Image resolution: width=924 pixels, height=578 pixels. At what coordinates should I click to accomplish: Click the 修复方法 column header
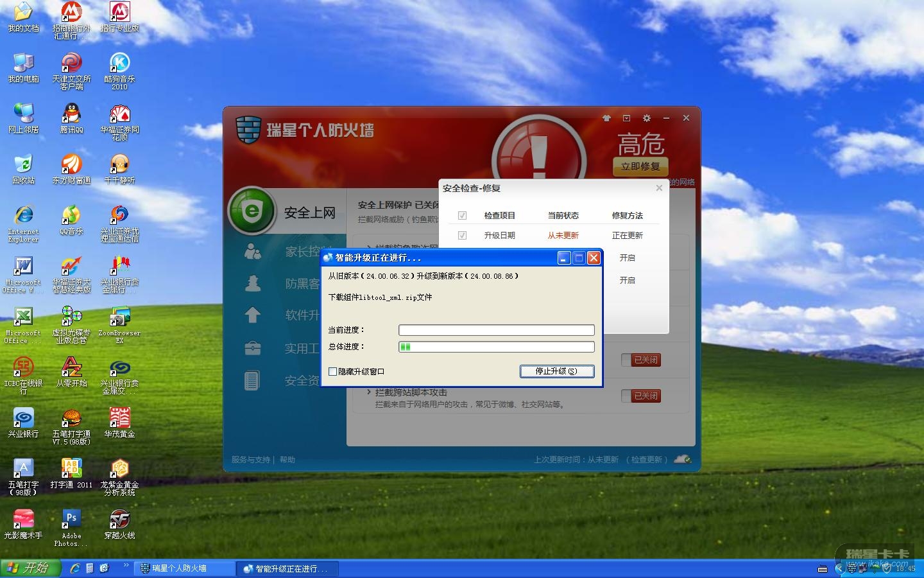(628, 216)
